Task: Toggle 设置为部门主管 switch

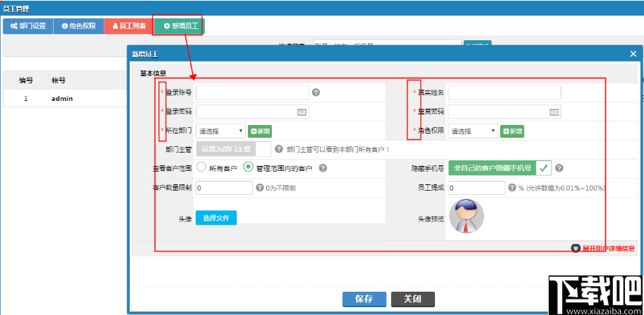Action: 234,149
